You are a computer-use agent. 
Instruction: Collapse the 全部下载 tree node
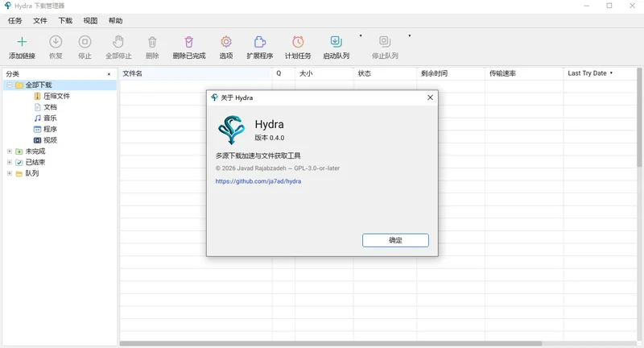pyautogui.click(x=10, y=85)
